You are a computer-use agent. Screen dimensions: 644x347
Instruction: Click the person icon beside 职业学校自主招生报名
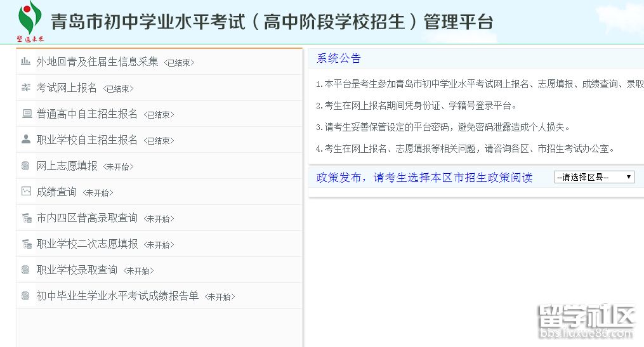[x=26, y=140]
